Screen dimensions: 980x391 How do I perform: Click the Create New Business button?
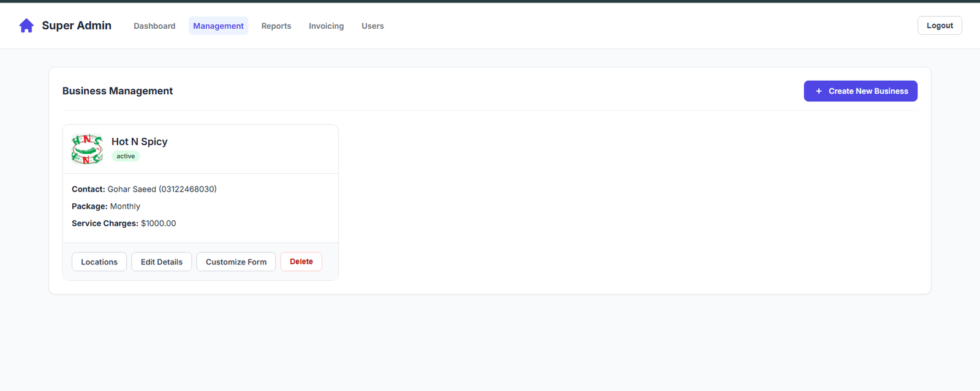coord(867,91)
